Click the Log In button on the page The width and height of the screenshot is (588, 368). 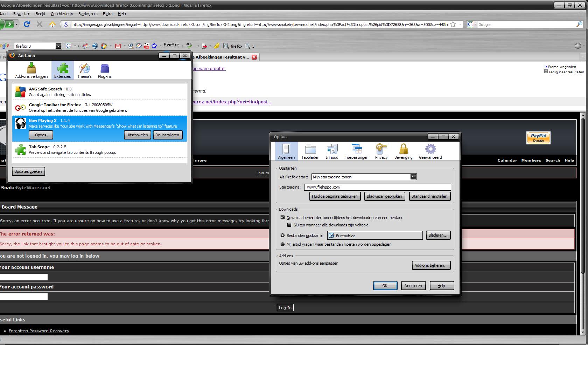tap(285, 307)
